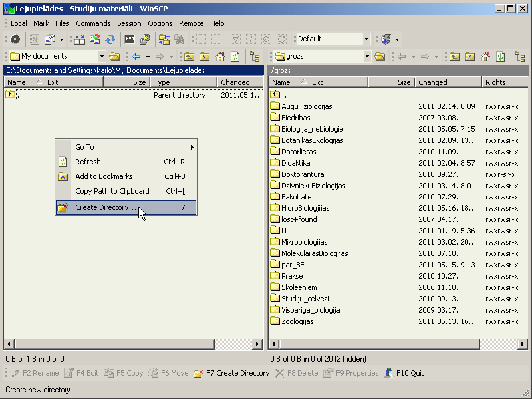
Task: Click the session globe lightning icon
Action: point(386,39)
